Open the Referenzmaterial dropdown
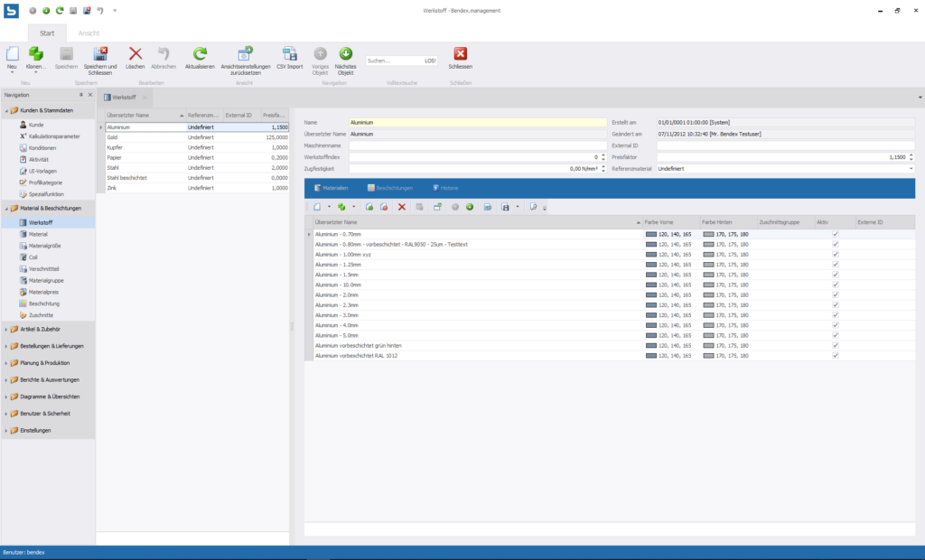This screenshot has height=560, width=925. tap(911, 168)
